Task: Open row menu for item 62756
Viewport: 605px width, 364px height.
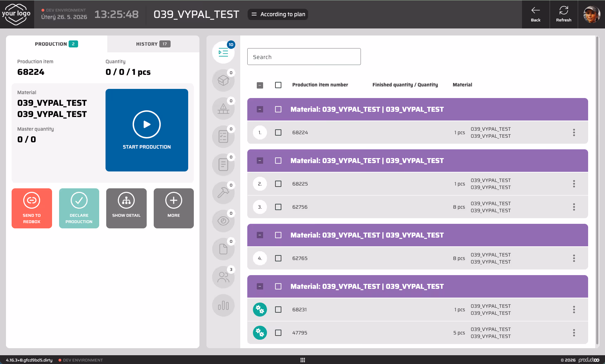Action: (x=574, y=207)
